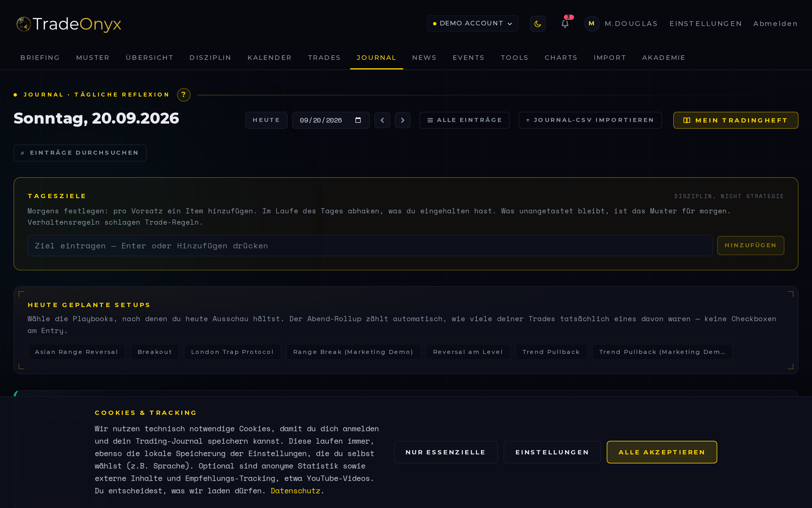Image resolution: width=812 pixels, height=508 pixels.
Task: Switch to the Charts tab
Action: coord(561,58)
